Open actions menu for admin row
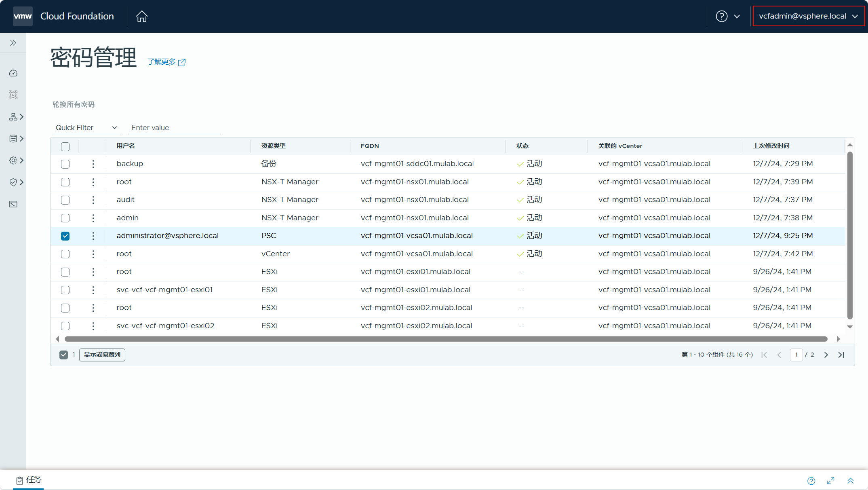868x490 pixels. (x=93, y=218)
